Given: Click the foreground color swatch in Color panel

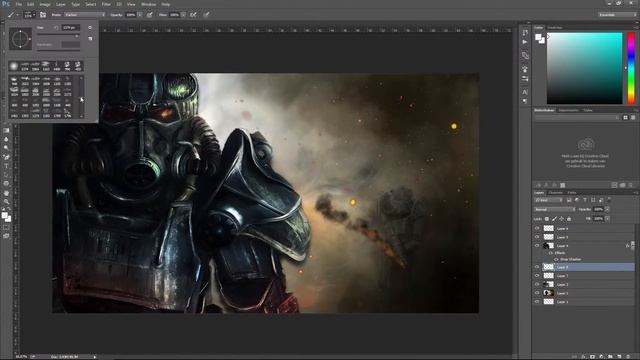Looking at the screenshot, I should [538, 37].
